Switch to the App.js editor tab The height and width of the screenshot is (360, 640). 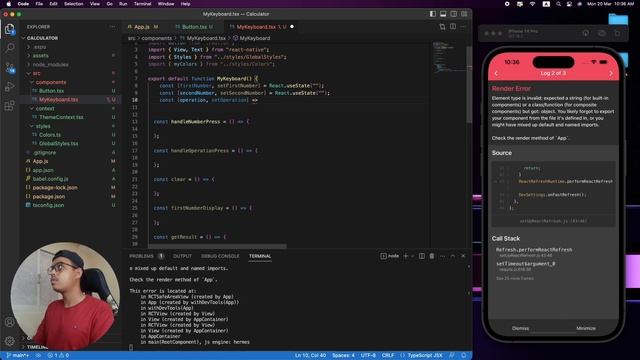(x=142, y=27)
